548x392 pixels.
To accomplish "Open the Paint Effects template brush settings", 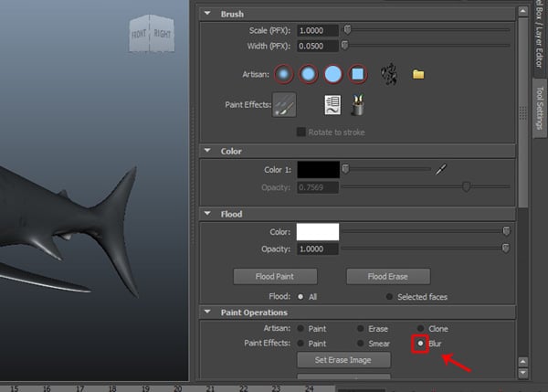I will point(332,105).
